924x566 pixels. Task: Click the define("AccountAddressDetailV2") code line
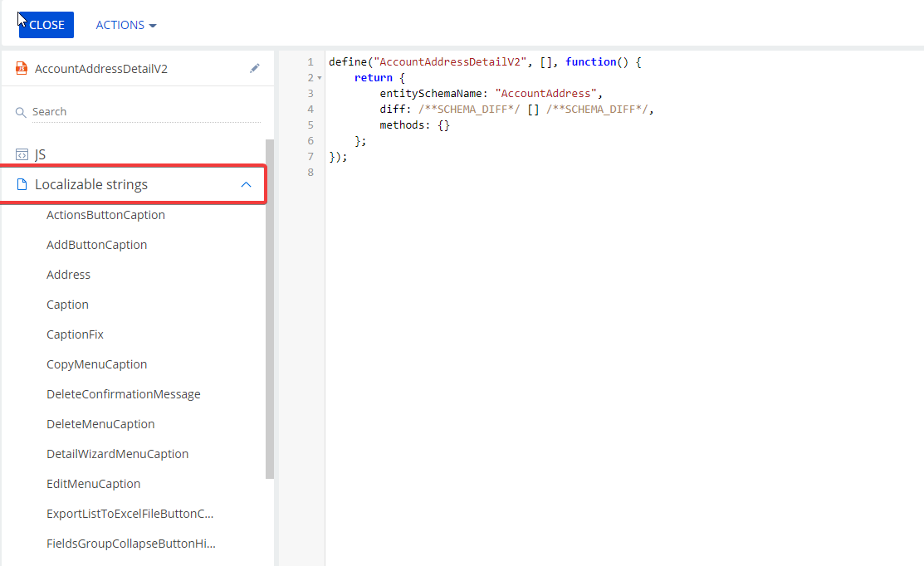pyautogui.click(x=485, y=62)
